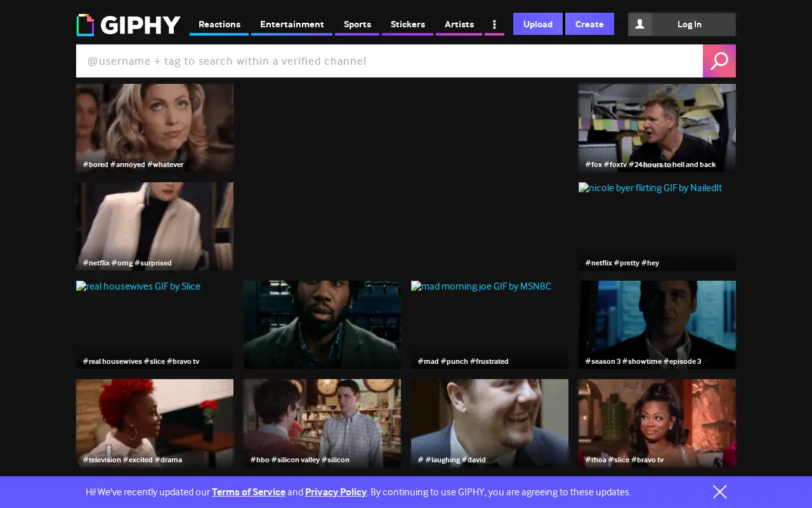
Task: Click the #surprised tag
Action: coord(153,263)
